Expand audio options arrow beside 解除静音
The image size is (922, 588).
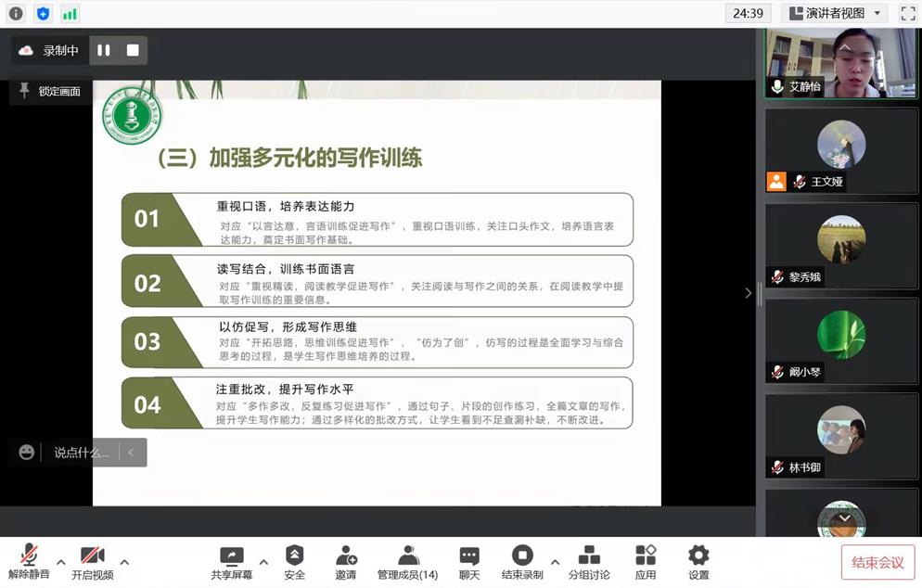click(61, 562)
